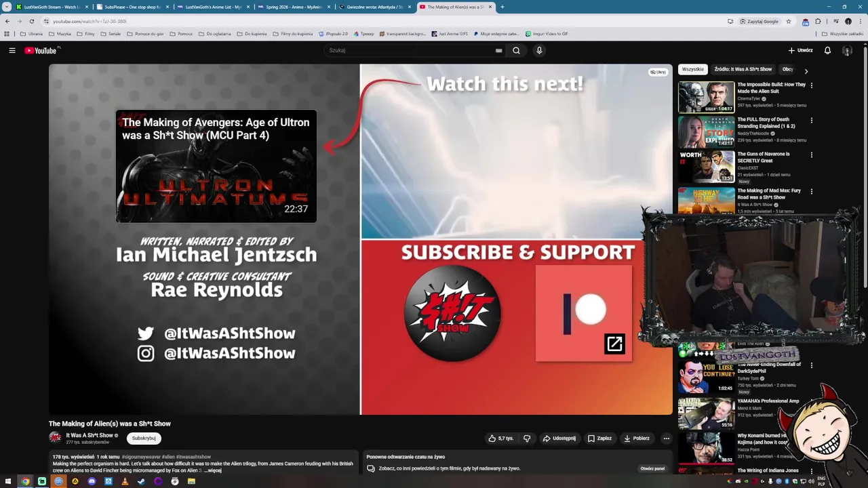This screenshot has height=488, width=868.
Task: Open Chrome from the taskbar
Action: (x=25, y=481)
